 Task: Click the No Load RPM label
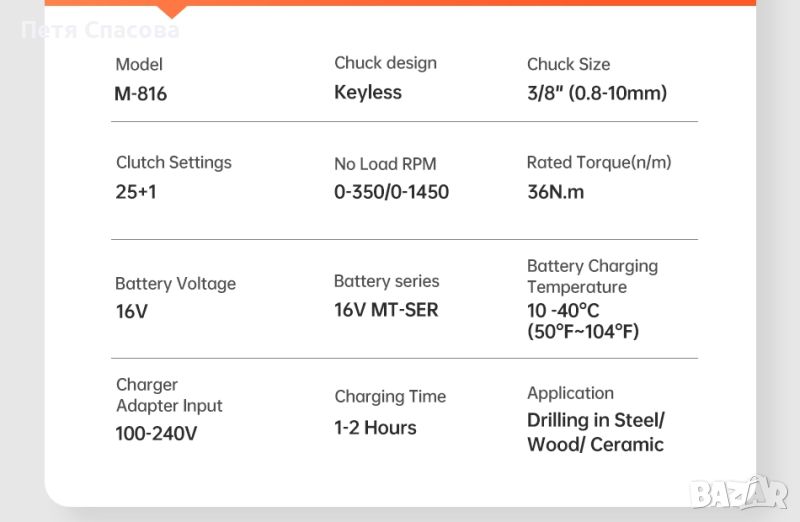tap(385, 164)
